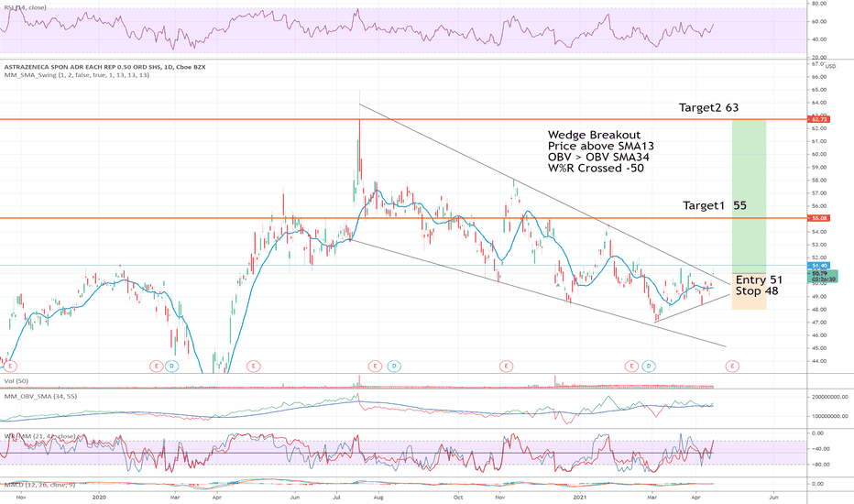Click the earnings E marker just before March 2020
Image resolution: width=854 pixels, height=504 pixels.
156,367
